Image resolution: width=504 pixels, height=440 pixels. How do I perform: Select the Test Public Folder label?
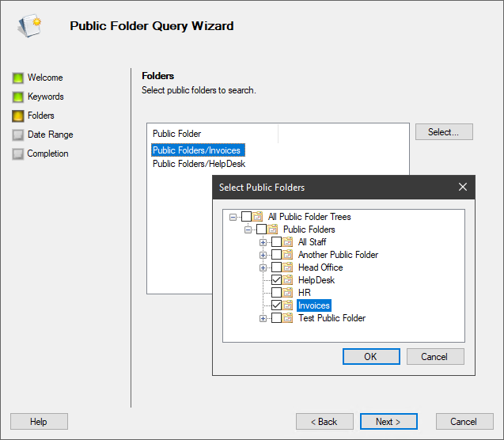pos(332,318)
